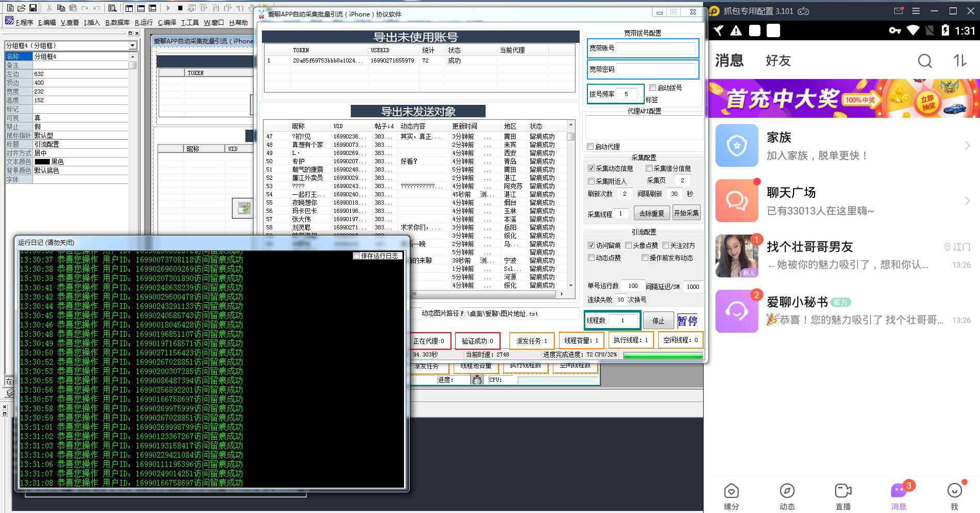
Task: Tap the sort arrows icon in phone app
Action: coord(960,60)
